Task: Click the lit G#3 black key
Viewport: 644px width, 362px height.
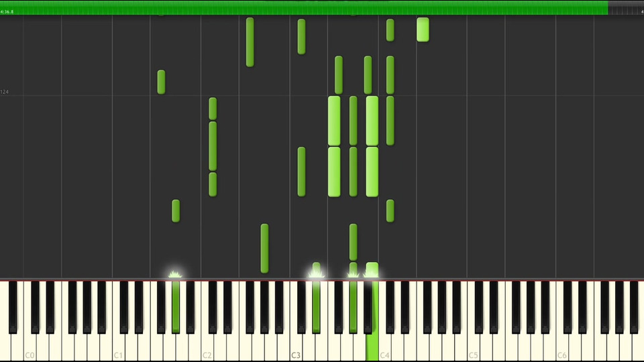Action: tap(354, 307)
